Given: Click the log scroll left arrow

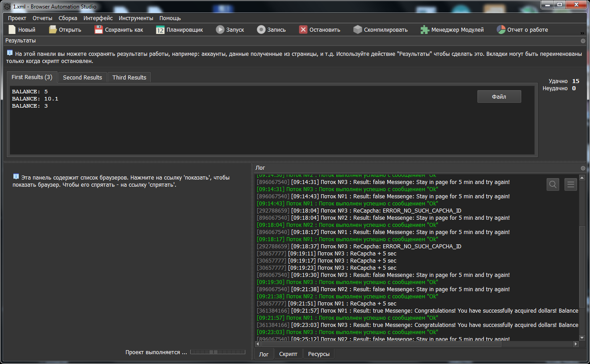Looking at the screenshot, I should click(258, 344).
